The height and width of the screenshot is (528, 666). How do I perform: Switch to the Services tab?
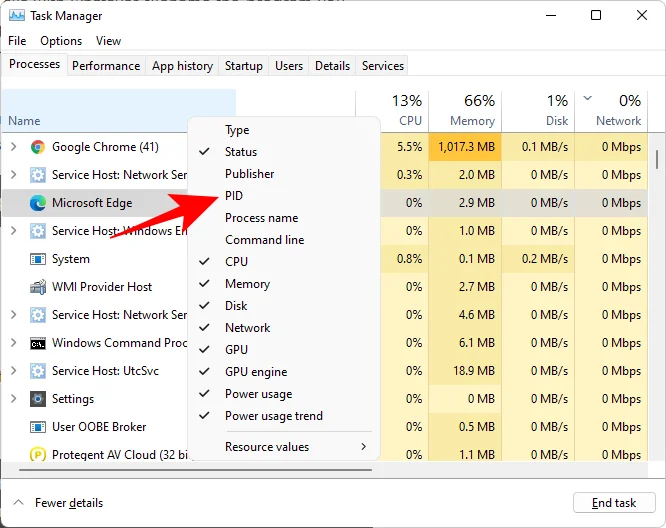[383, 66]
